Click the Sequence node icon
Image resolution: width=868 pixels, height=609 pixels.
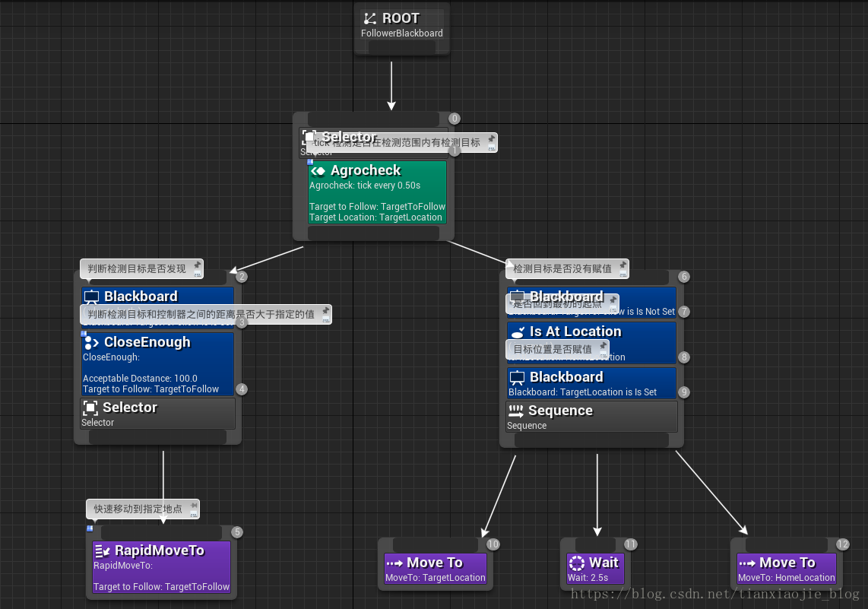tap(516, 411)
